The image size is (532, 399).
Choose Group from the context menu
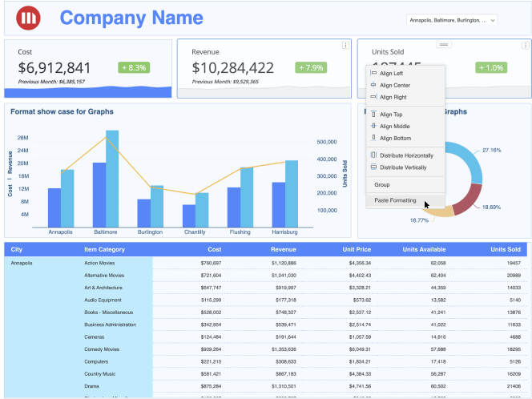coord(382,185)
